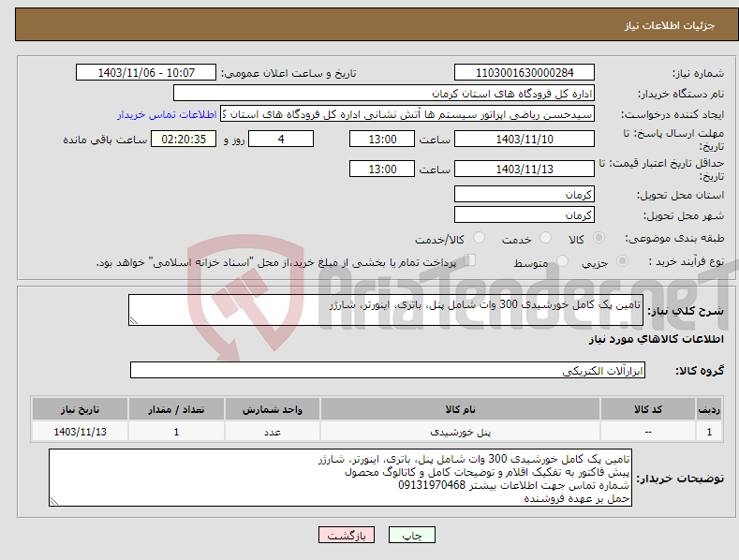Select the خدمت radio button
The image size is (739, 560).
point(545,238)
